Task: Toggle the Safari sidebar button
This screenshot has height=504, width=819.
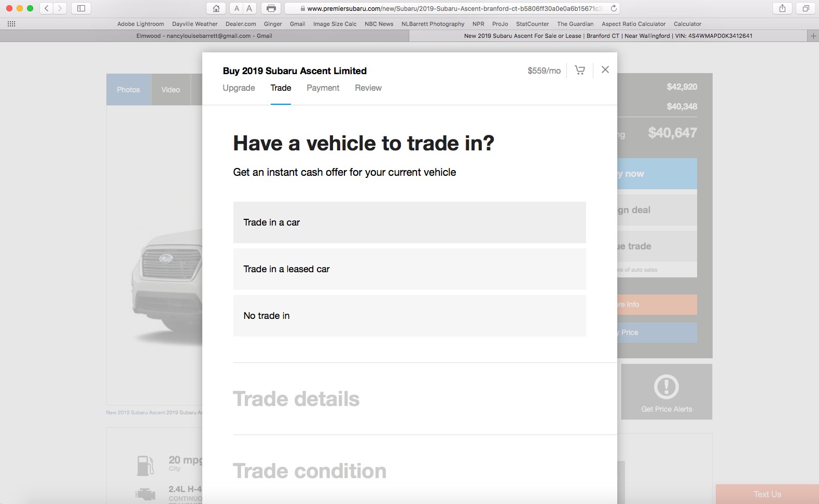Action: pos(81,8)
